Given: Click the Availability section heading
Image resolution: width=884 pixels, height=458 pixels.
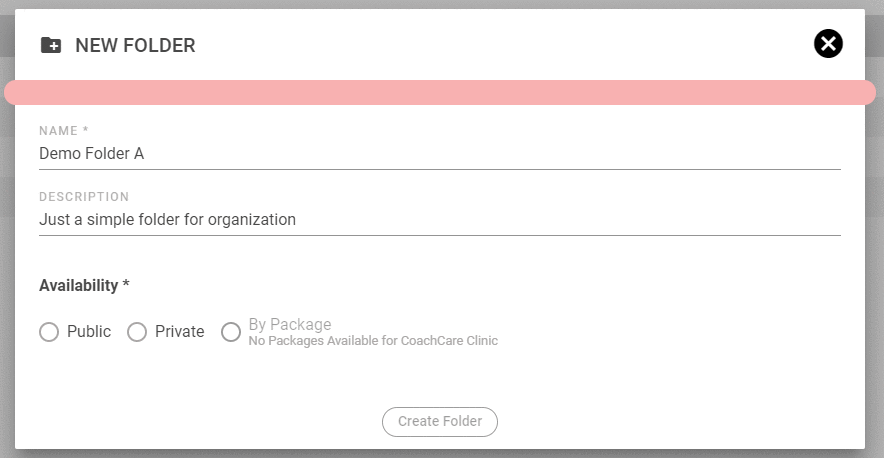Looking at the screenshot, I should pos(84,286).
